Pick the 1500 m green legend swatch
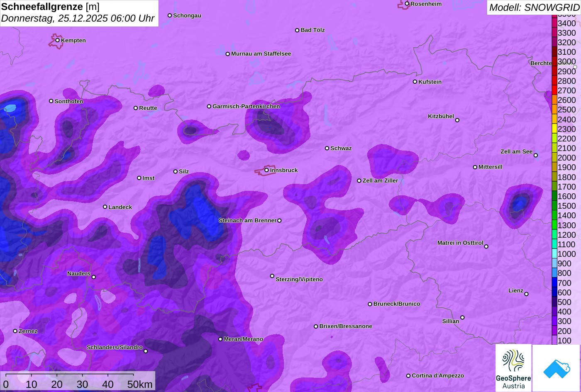581x392 pixels. (554, 206)
